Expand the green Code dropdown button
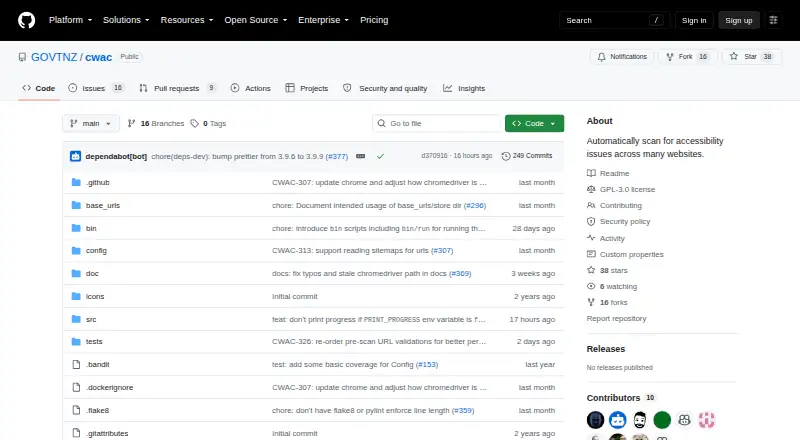The image size is (800, 440). [534, 124]
